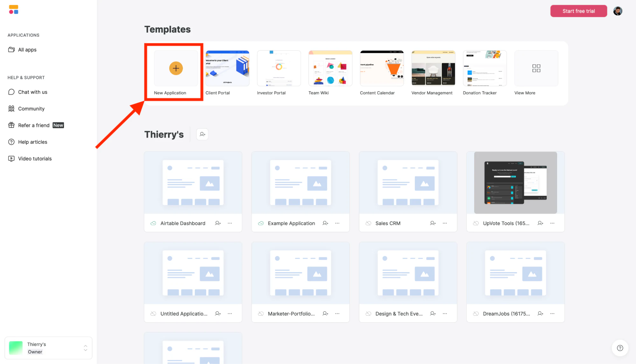The width and height of the screenshot is (636, 364).
Task: Open more options for DreamJobs app
Action: tap(552, 313)
